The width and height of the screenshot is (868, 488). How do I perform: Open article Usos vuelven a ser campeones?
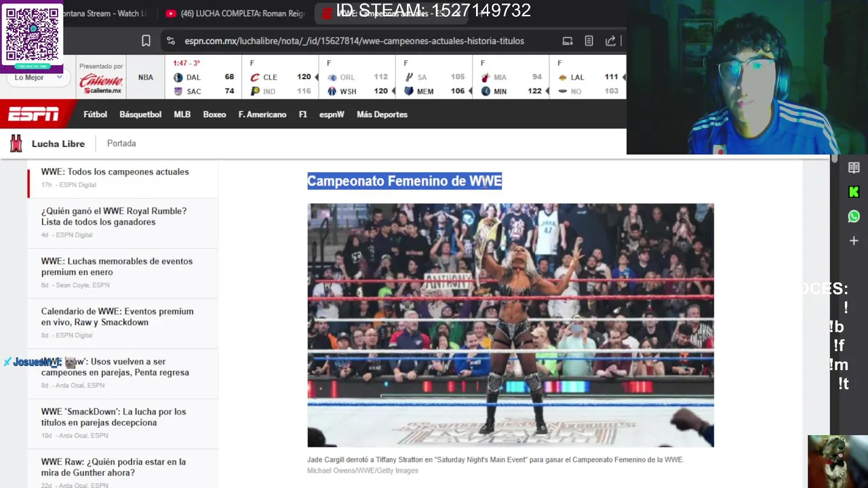[115, 367]
